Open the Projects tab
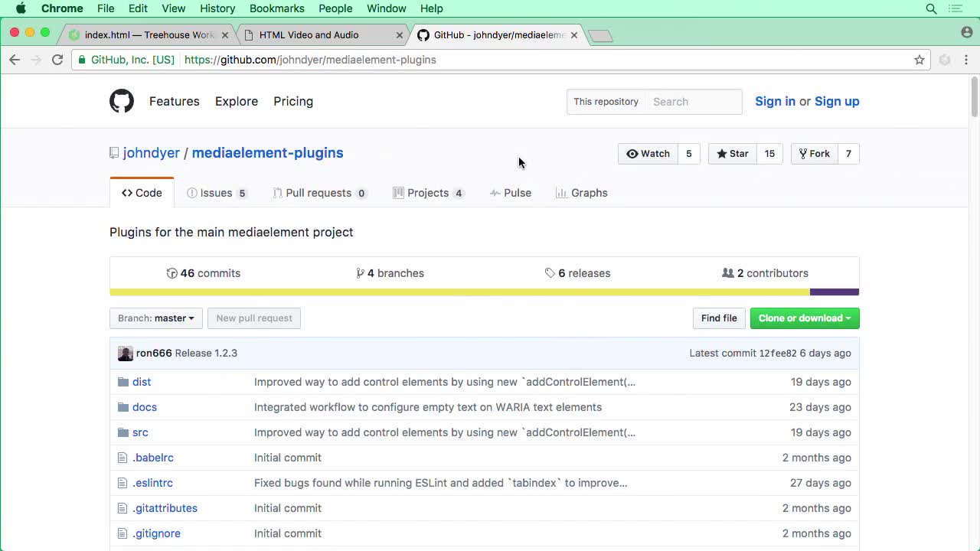 point(428,193)
